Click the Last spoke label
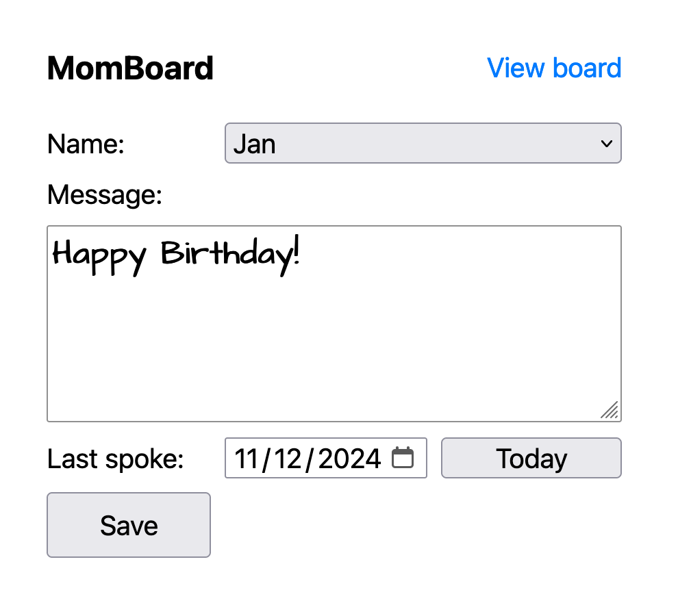Screen dimensions: 678x616 (115, 458)
